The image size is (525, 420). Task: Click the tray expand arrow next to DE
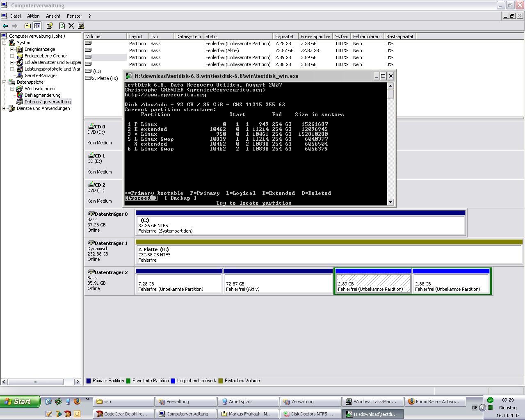pyautogui.click(x=483, y=407)
